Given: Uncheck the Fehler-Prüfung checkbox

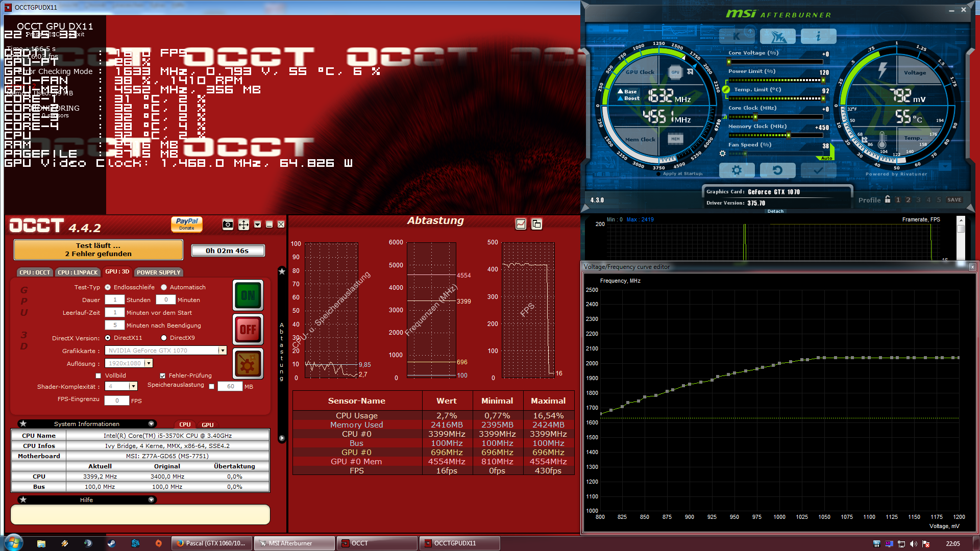Looking at the screenshot, I should tap(162, 376).
